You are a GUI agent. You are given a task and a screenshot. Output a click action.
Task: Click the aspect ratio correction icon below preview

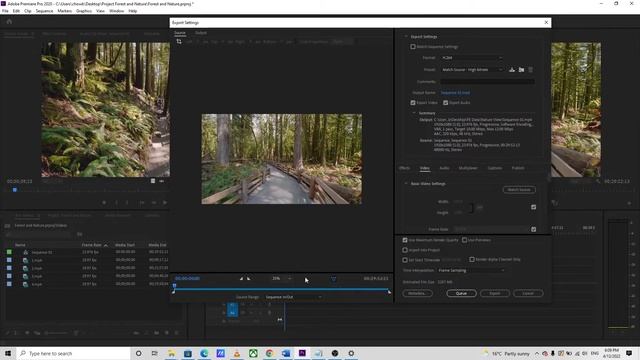pyautogui.click(x=333, y=279)
